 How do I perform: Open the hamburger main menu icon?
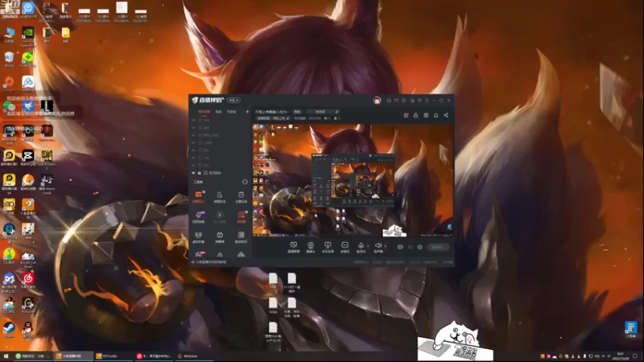tap(427, 101)
